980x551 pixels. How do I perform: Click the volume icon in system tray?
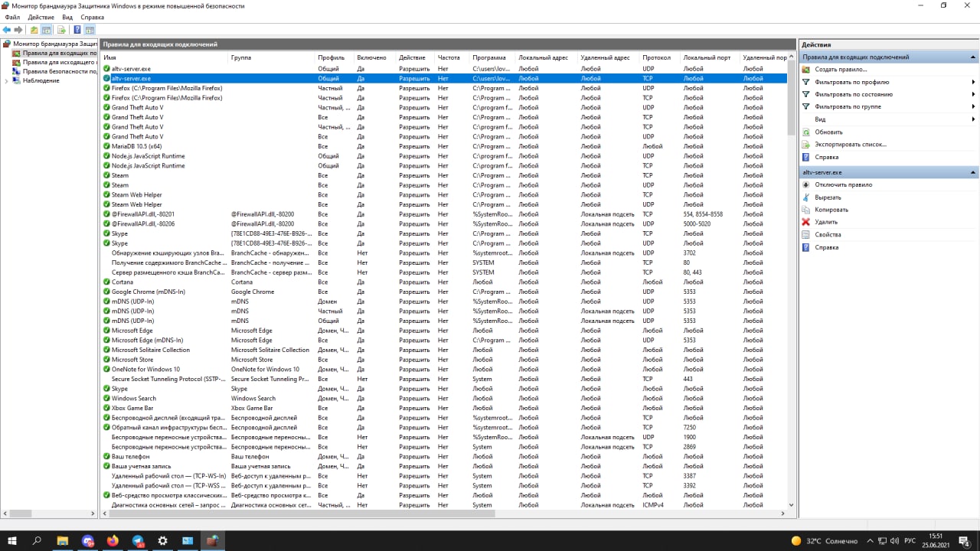point(894,540)
